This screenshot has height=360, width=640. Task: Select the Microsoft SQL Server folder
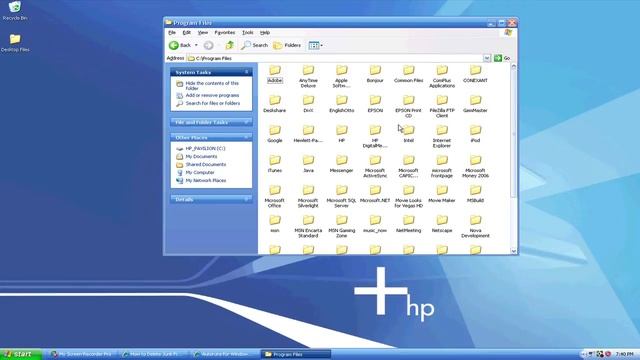coord(341,196)
